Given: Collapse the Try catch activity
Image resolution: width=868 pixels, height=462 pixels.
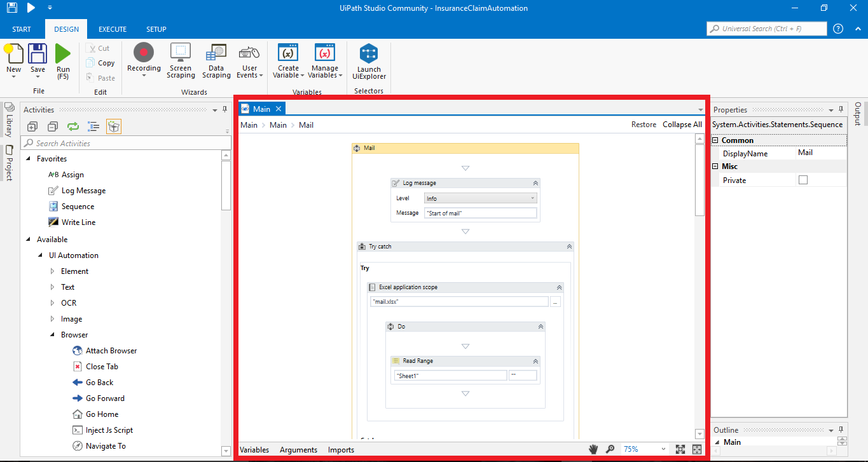Looking at the screenshot, I should pos(569,247).
